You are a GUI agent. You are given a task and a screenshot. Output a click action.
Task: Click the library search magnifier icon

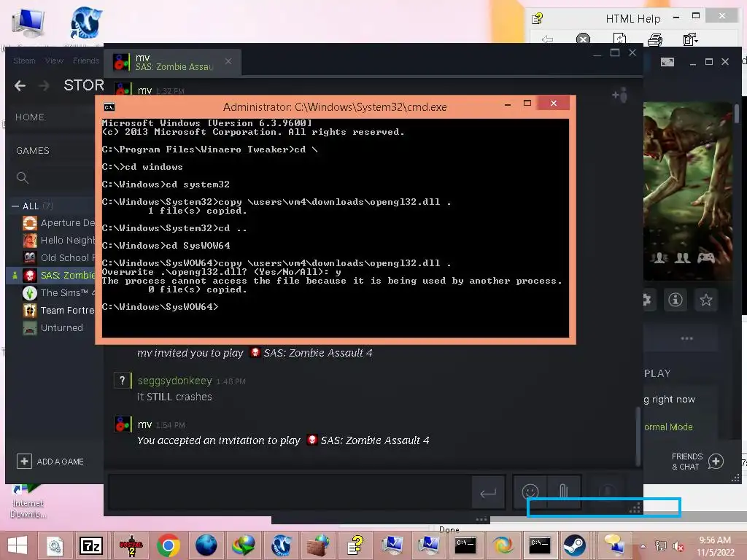pos(23,178)
